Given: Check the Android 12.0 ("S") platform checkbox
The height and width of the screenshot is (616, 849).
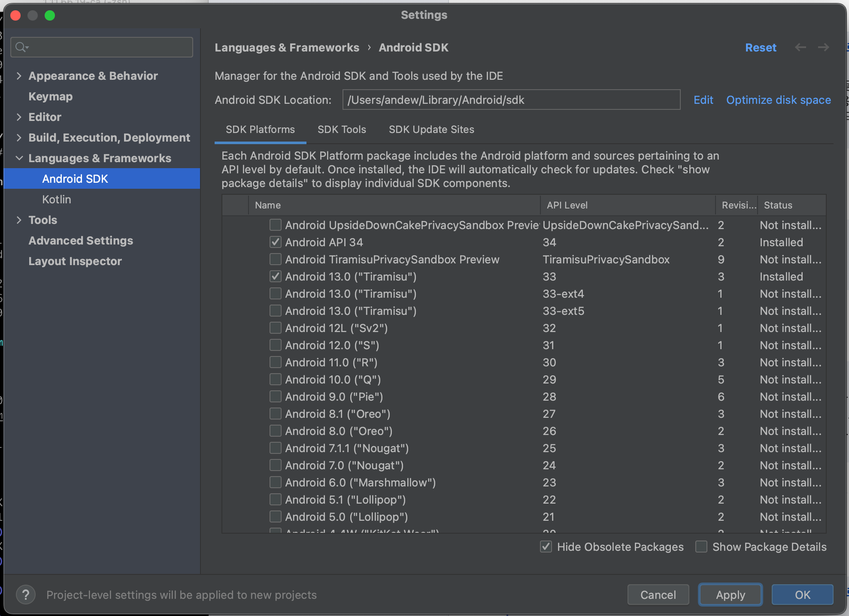Looking at the screenshot, I should pyautogui.click(x=275, y=345).
